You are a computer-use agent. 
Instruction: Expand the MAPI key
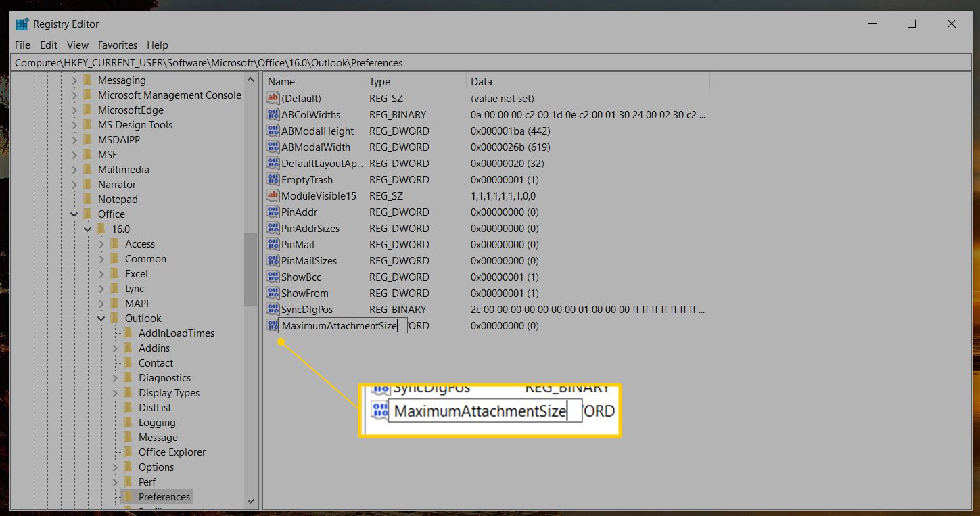[101, 303]
